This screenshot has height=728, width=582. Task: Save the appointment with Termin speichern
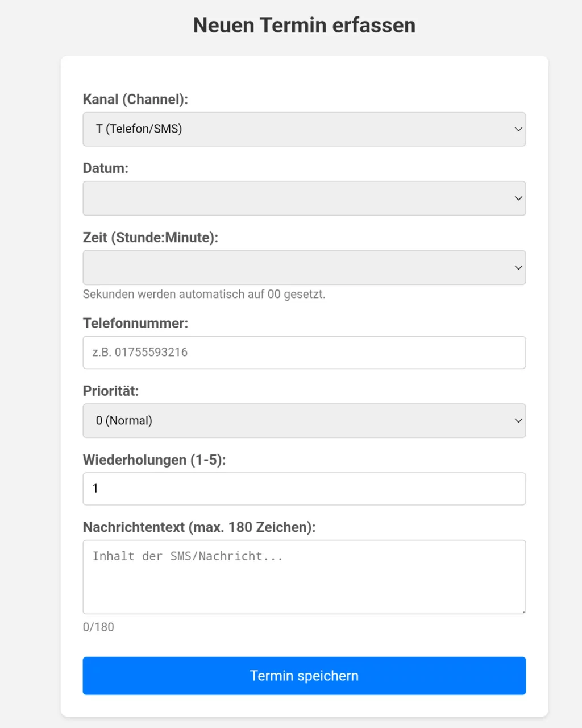click(304, 676)
